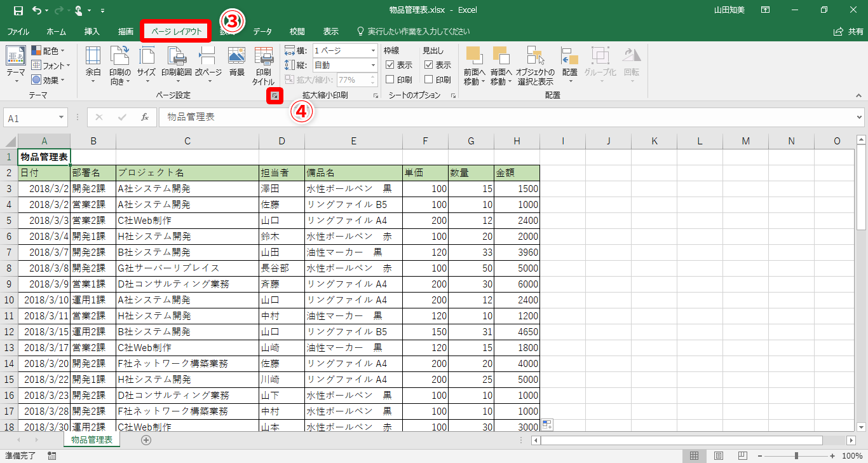
Task: Click the Share (共有) button
Action: pyautogui.click(x=848, y=31)
